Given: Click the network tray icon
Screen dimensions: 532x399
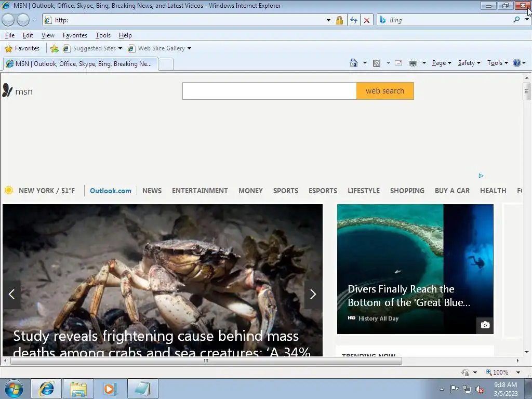Looking at the screenshot, I should (467, 389).
